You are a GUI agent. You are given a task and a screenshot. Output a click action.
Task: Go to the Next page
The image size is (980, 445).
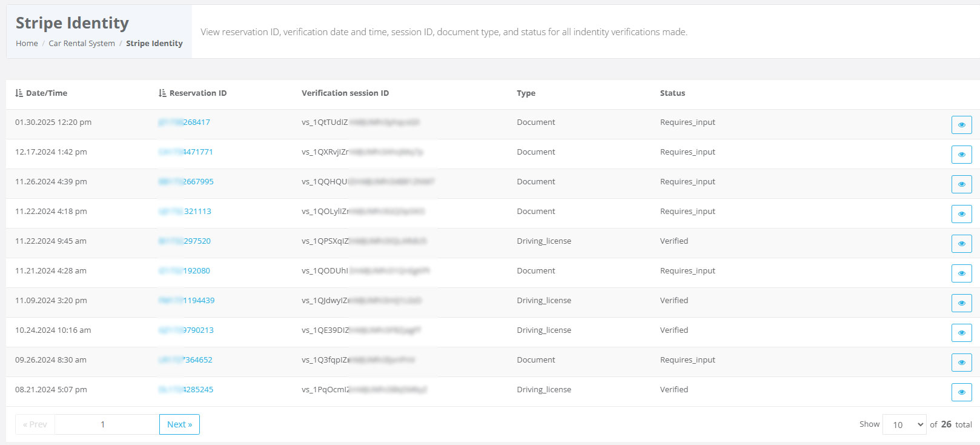pyautogui.click(x=179, y=424)
